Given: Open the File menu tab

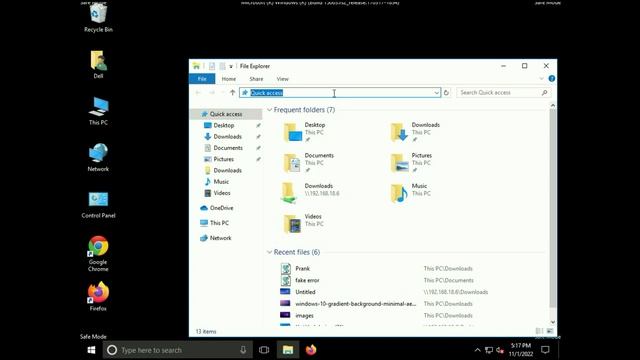Looking at the screenshot, I should tap(202, 79).
